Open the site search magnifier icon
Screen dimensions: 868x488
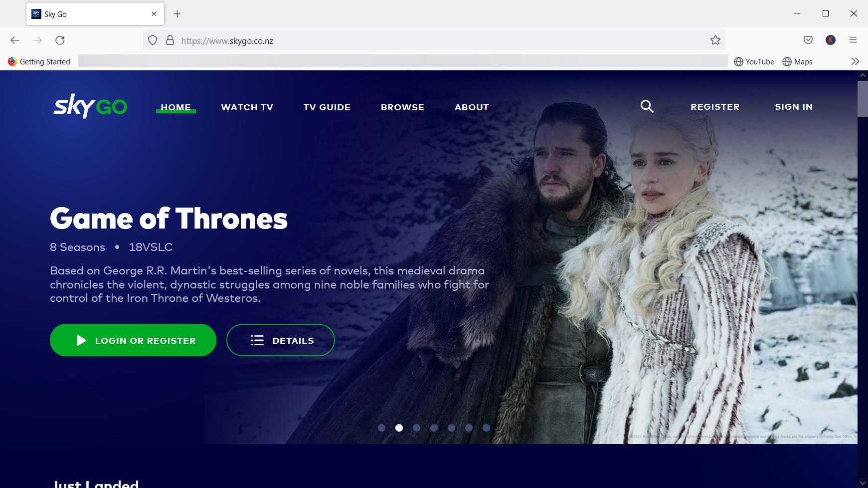pos(647,106)
